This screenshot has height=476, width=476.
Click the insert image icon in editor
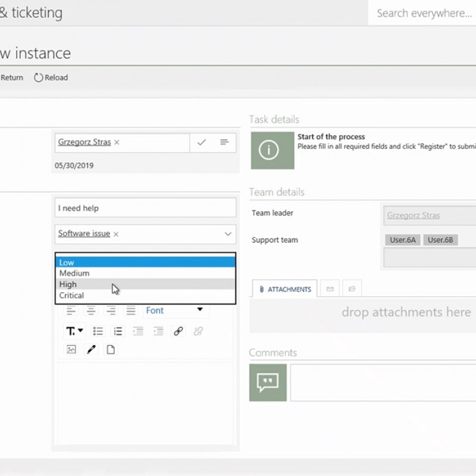pyautogui.click(x=71, y=349)
